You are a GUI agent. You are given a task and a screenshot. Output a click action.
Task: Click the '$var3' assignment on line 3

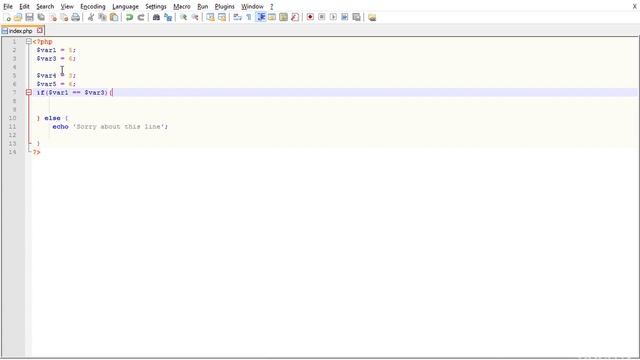coord(56,58)
